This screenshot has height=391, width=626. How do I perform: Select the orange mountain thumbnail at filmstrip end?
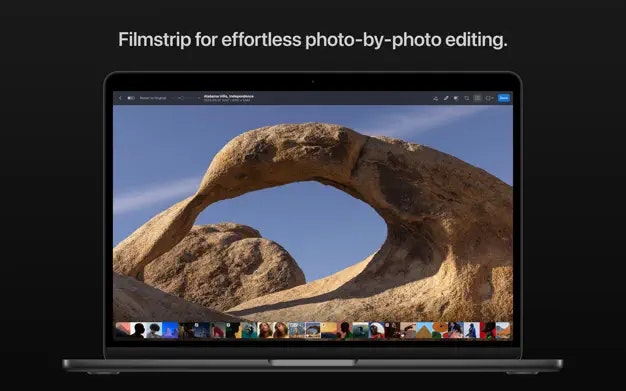[503, 330]
